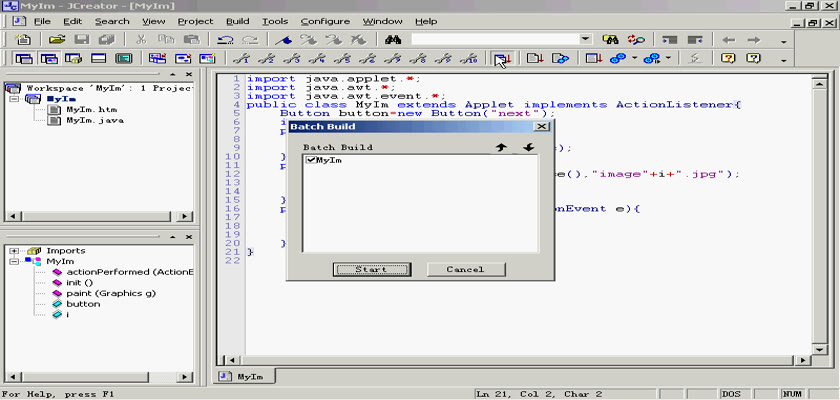Click the Paste icon
Image resolution: width=840 pixels, height=400 pixels.
(x=191, y=40)
